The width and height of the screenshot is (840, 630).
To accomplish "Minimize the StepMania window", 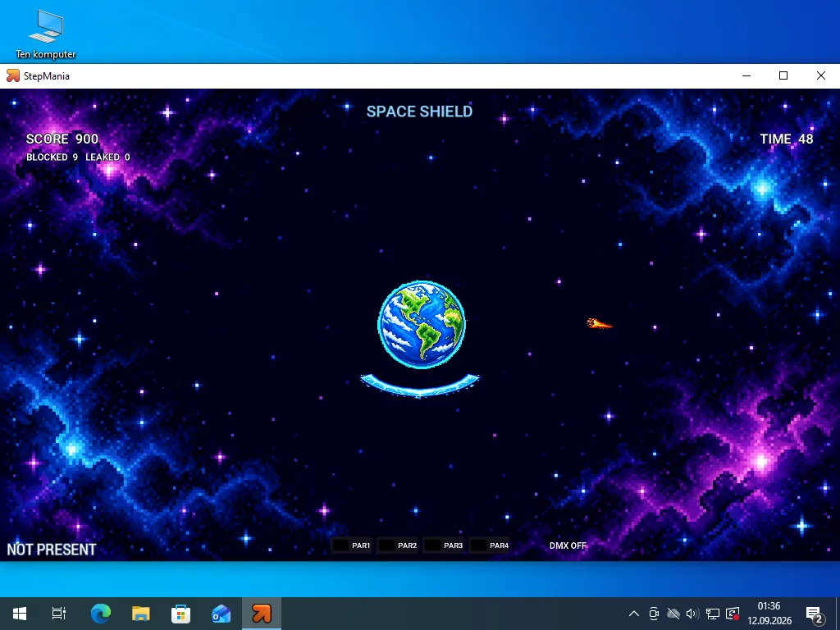I will 746,75.
